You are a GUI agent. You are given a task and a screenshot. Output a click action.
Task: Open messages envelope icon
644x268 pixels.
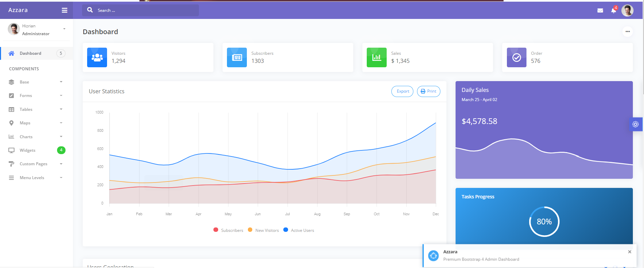[x=600, y=10]
